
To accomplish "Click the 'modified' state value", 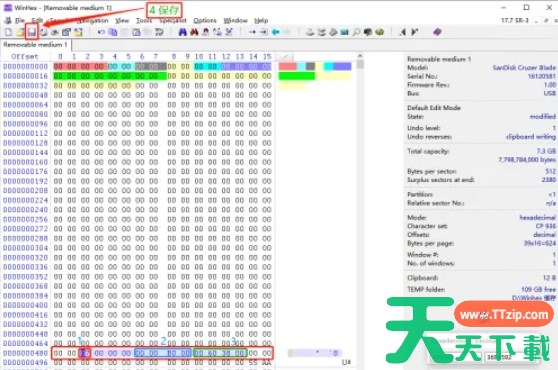I will coord(542,116).
